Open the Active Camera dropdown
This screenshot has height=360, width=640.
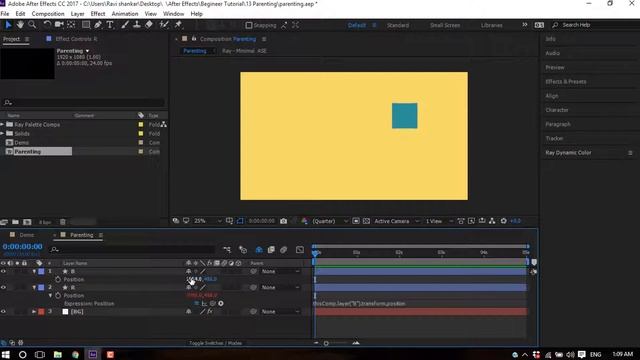pyautogui.click(x=397, y=221)
